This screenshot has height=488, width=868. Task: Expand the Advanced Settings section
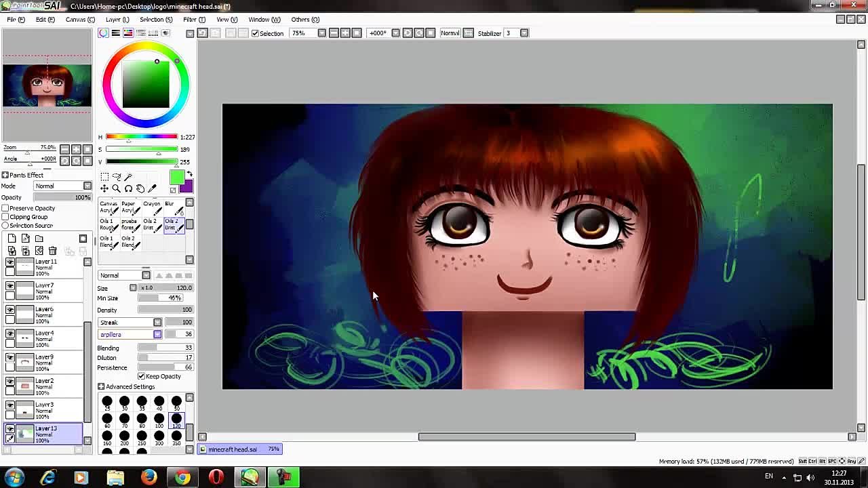tap(100, 386)
